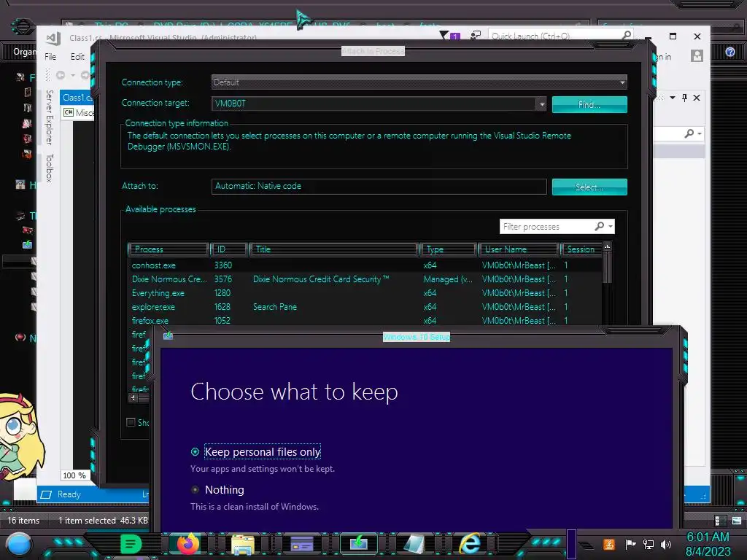The height and width of the screenshot is (560, 747).
Task: Open the Explorer help question mark icon
Action: point(729,52)
